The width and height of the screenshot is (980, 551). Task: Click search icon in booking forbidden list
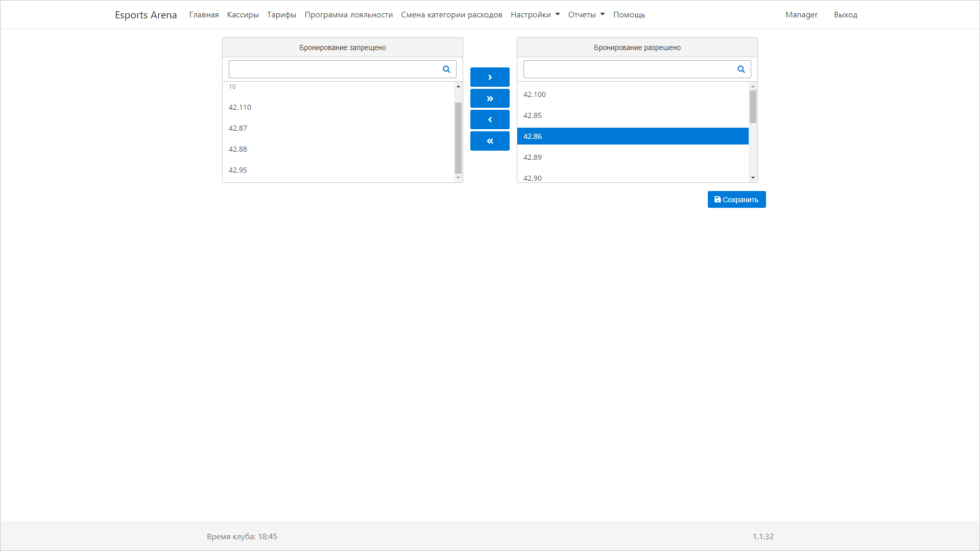(446, 69)
